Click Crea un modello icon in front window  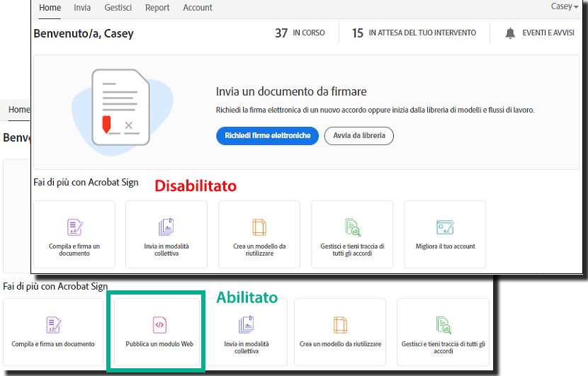point(259,227)
